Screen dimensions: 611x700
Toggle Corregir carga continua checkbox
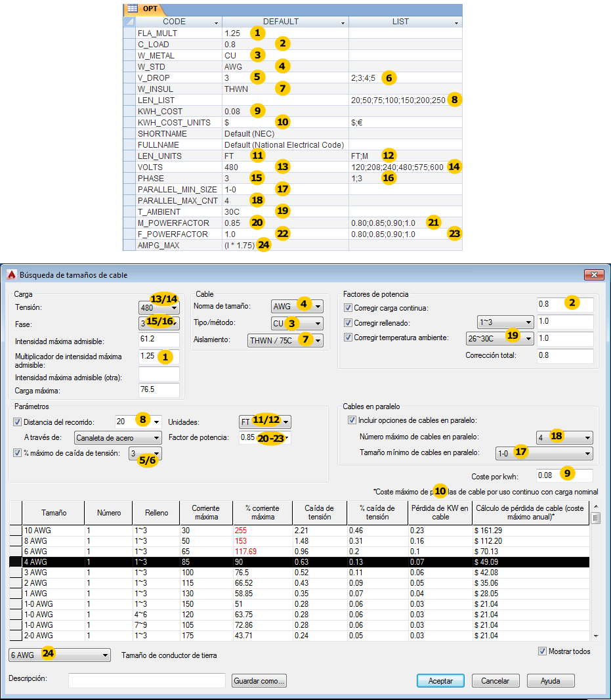(348, 307)
